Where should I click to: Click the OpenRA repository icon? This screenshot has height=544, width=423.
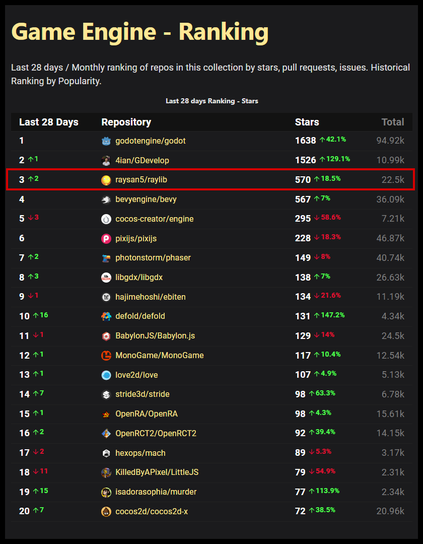point(106,414)
